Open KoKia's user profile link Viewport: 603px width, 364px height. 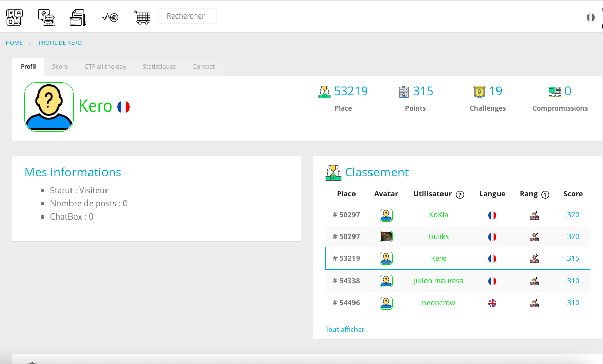pos(438,215)
